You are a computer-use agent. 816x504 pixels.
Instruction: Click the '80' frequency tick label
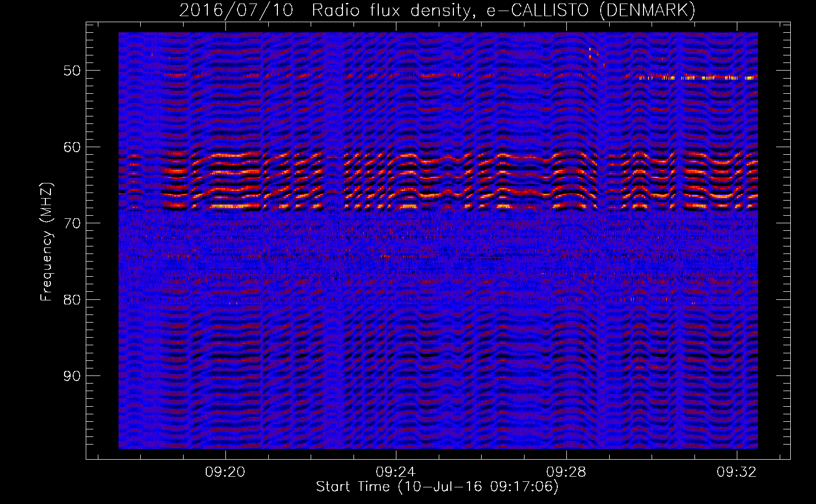tap(72, 299)
